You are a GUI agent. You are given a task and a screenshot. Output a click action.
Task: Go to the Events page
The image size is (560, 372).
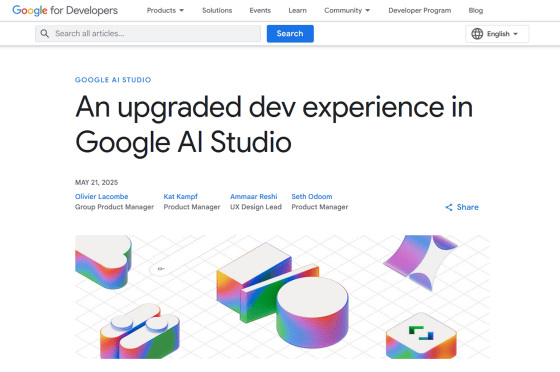tap(260, 10)
